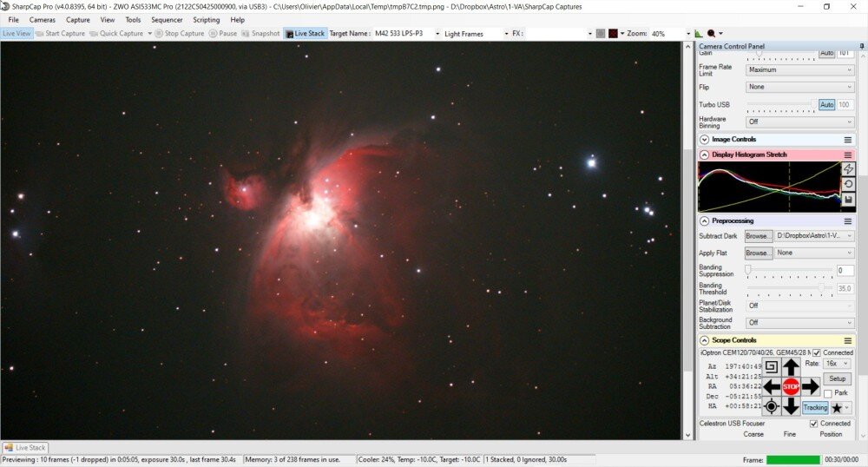Screen dimensions: 868x467
Task: Open the Subtract Dark path dropdown
Action: point(814,236)
